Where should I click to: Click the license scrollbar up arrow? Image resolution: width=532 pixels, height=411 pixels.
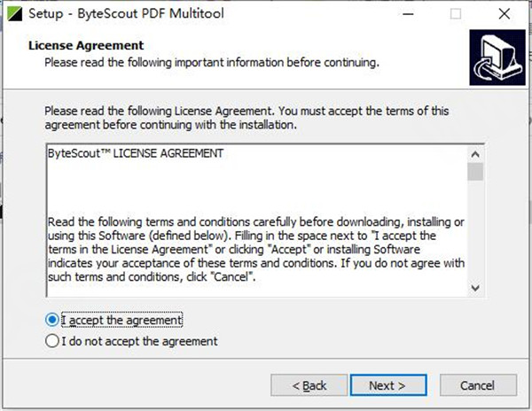point(475,154)
